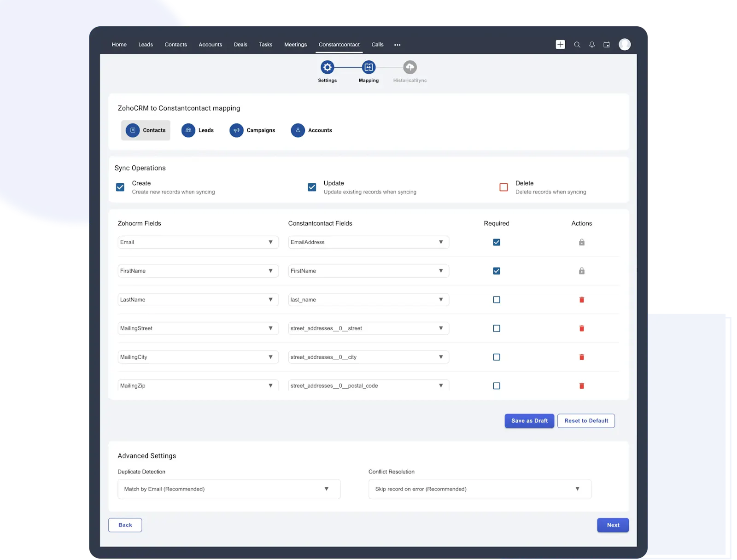Click Save as Draft button

[529, 421]
